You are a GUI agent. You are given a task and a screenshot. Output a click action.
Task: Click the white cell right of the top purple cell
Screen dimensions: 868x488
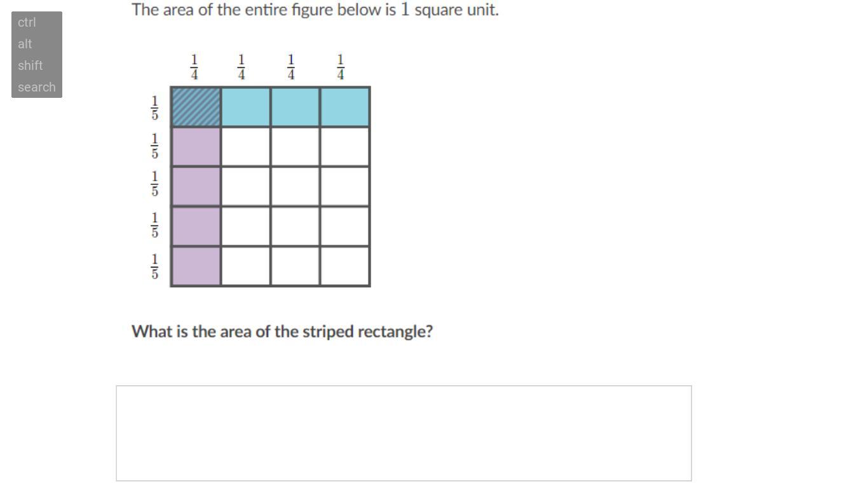click(x=245, y=147)
